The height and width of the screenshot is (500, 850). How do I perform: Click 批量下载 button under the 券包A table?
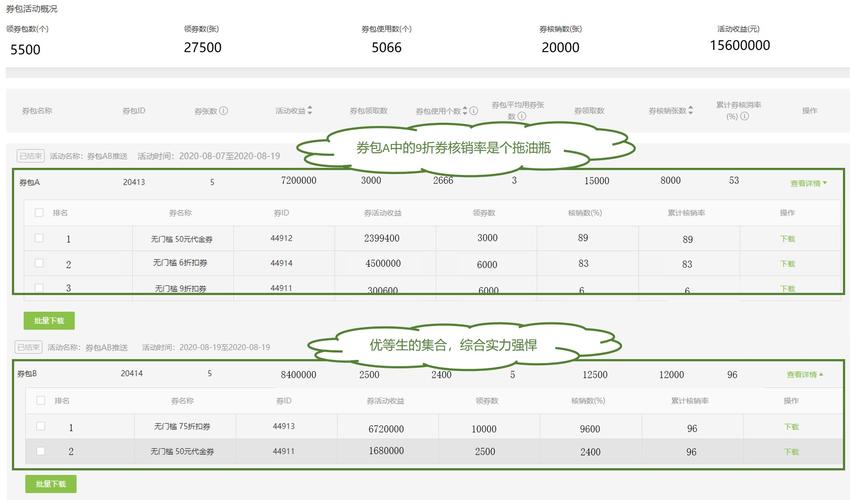[x=49, y=320]
